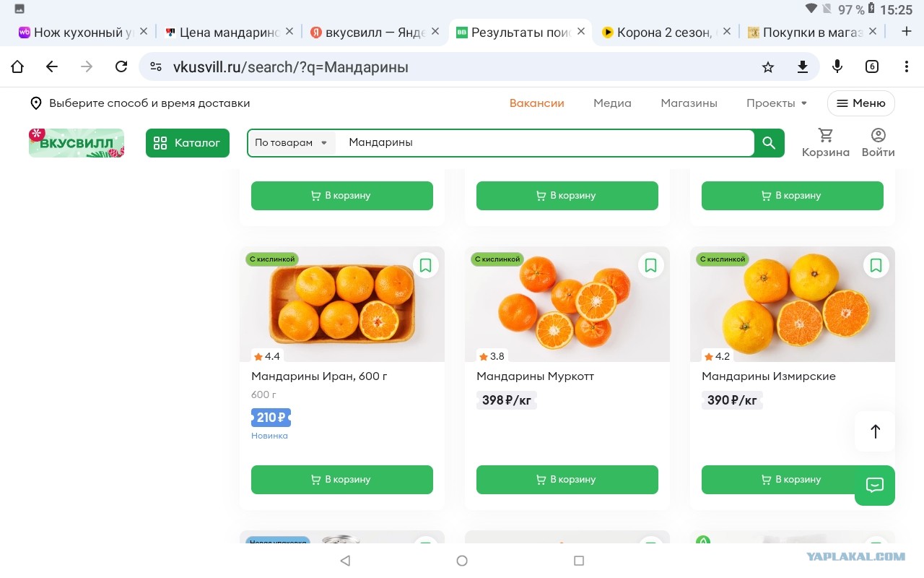Expand the Проекты dropdown menu

[x=777, y=103]
